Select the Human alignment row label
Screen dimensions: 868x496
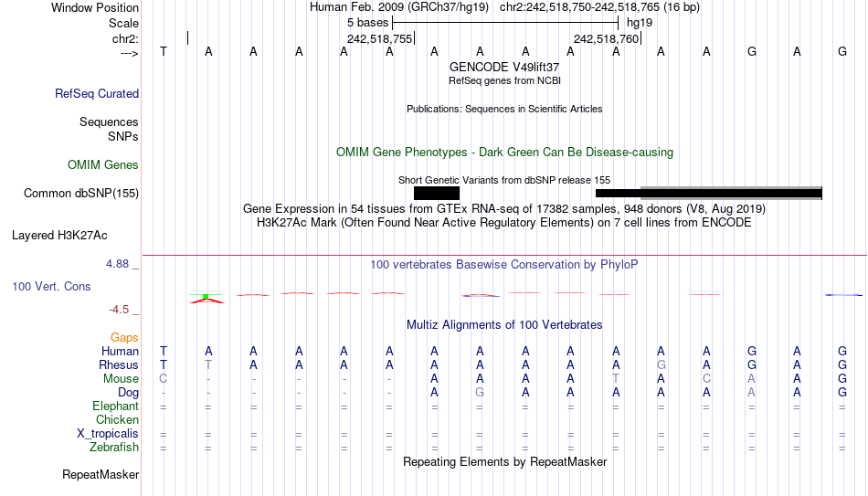pos(120,352)
